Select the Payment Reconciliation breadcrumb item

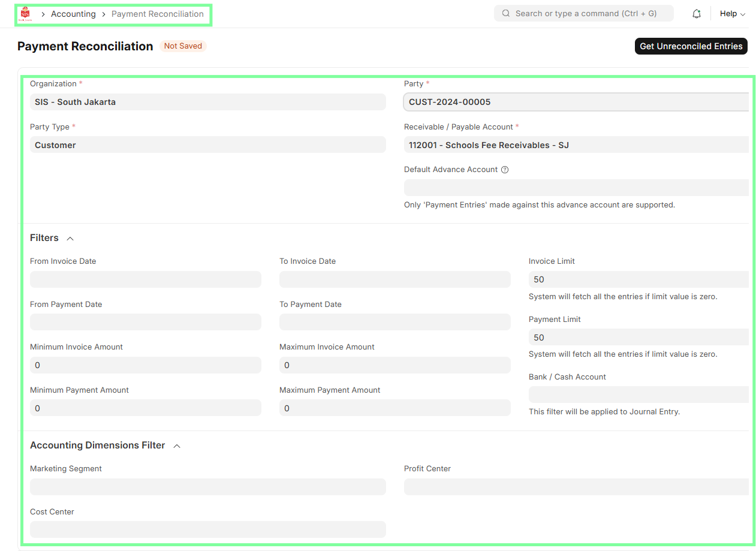[x=158, y=13]
